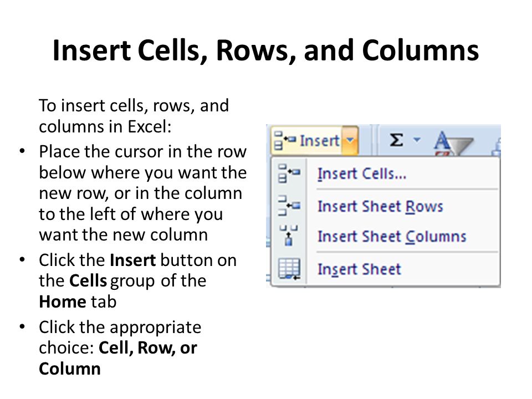Viewport: 532px width, 399px height.
Task: Open the AutoSum dropdown arrow beside sigma
Action: point(417,140)
